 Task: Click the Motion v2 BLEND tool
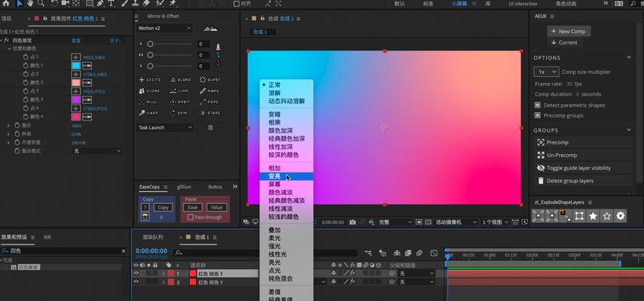[181, 80]
